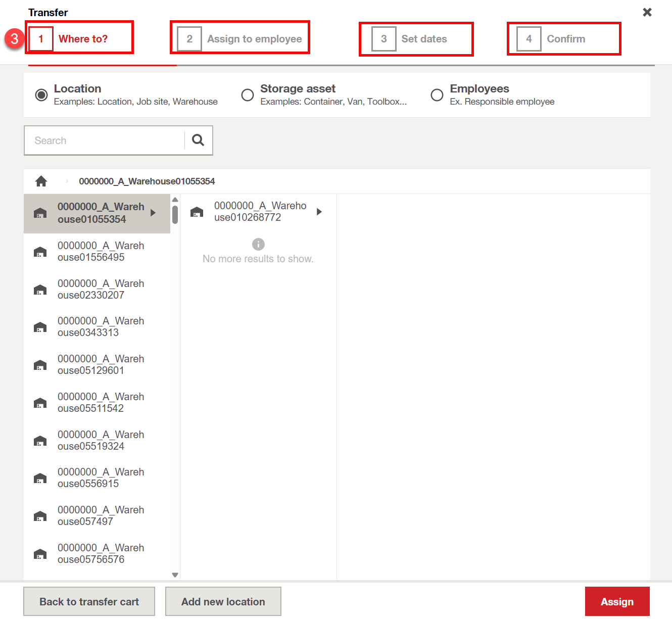Click scroll up arrow of location list

tap(175, 200)
